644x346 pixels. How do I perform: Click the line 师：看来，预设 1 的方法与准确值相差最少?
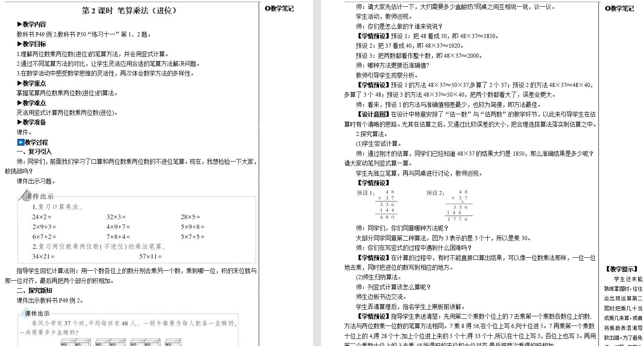(x=448, y=105)
